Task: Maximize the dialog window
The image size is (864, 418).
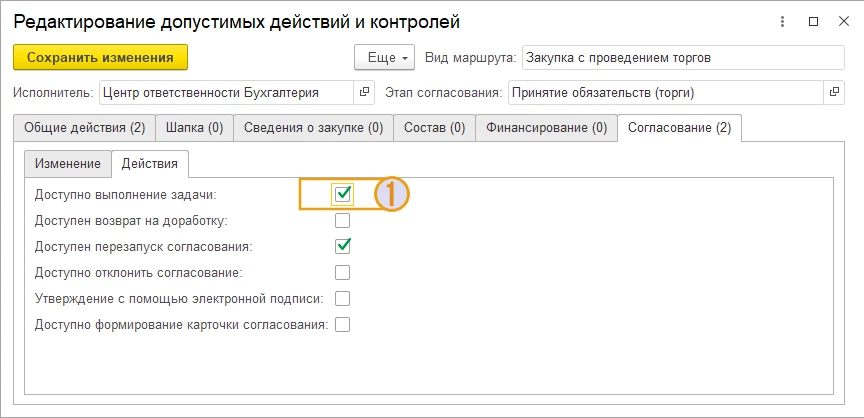Action: (813, 22)
